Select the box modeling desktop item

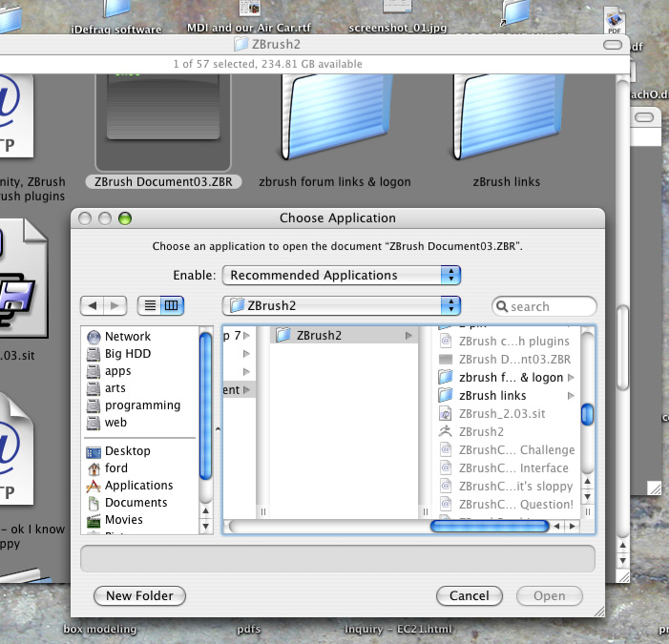[x=100, y=629]
